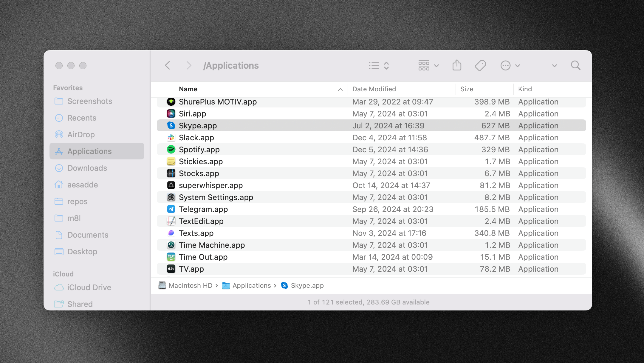Sort by the Date Modified column
The image size is (644, 363).
[x=374, y=89]
